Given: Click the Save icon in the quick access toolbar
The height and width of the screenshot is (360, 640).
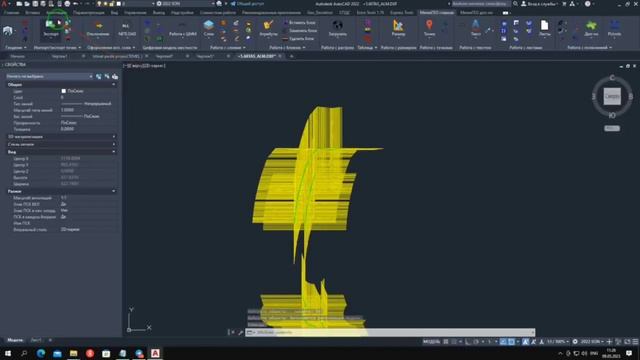Looking at the screenshot, I should 35,4.
